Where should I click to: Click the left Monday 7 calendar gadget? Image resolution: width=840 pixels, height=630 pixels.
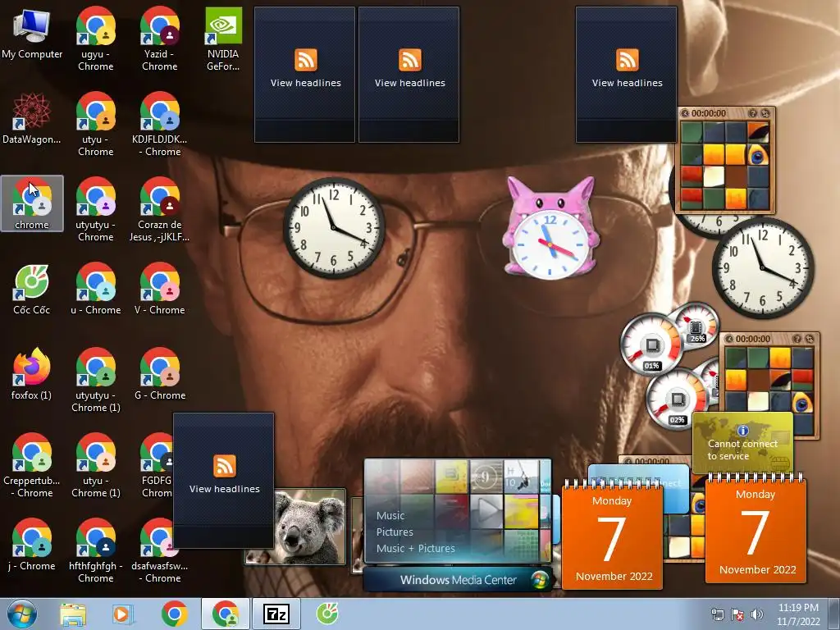pos(612,533)
